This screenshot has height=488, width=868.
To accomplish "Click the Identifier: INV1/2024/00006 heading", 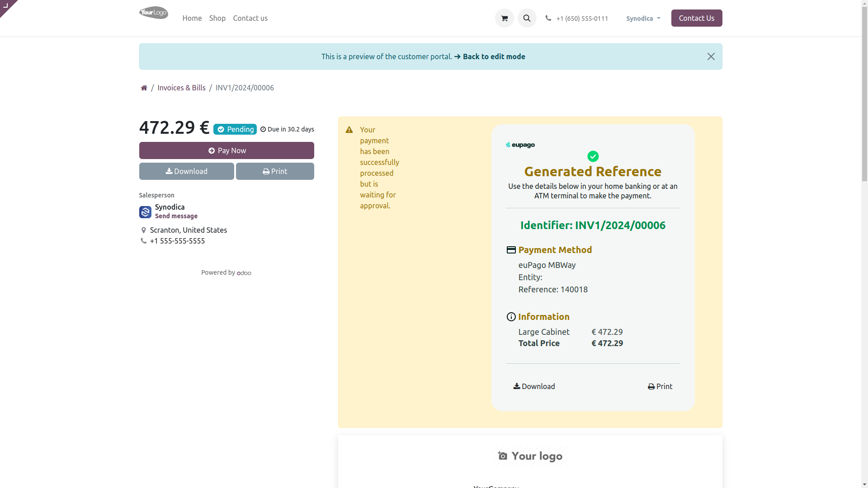I will [593, 225].
